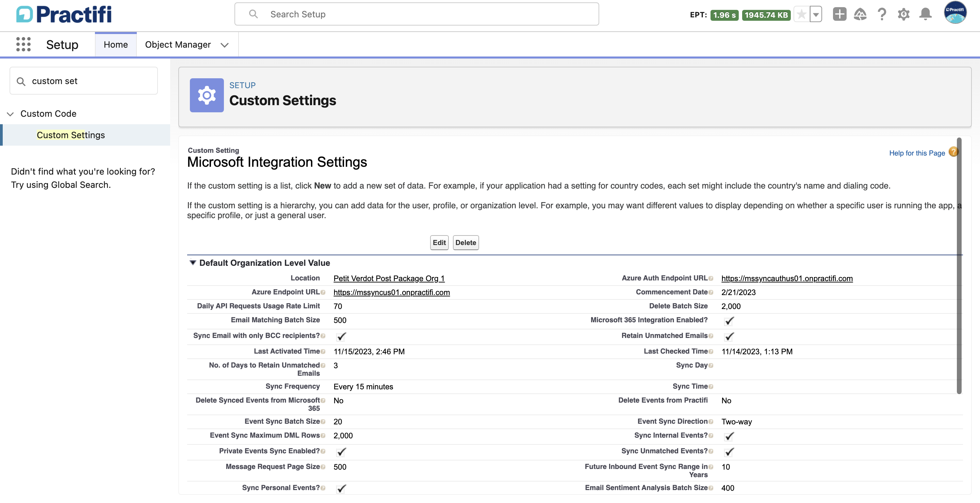Collapse the Default Organization Level Value section
Screen dimensions: 980x503
[x=193, y=263]
